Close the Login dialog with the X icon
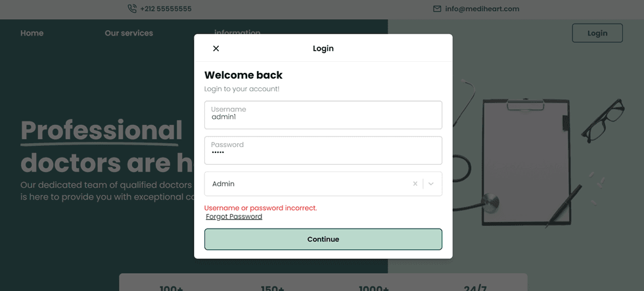The height and width of the screenshot is (291, 644). [x=216, y=48]
